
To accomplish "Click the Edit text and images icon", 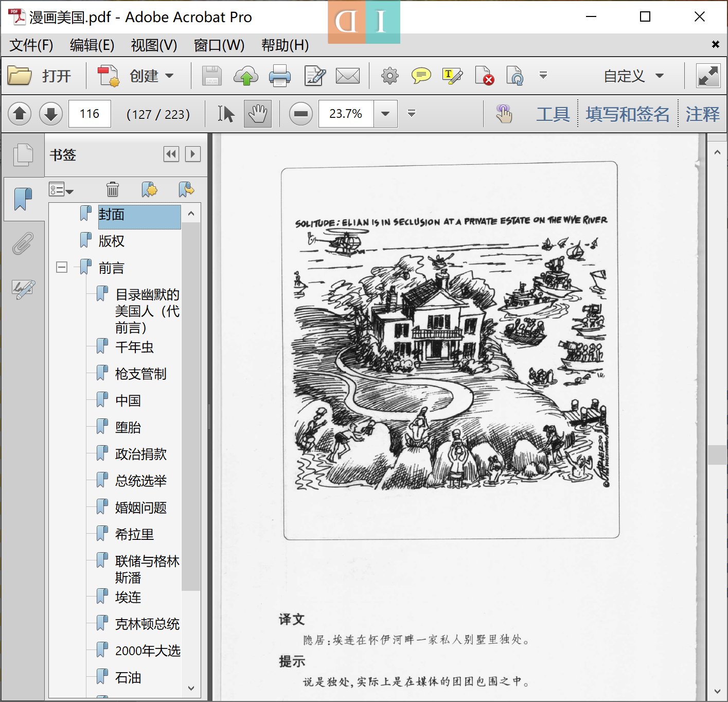I will [x=315, y=76].
